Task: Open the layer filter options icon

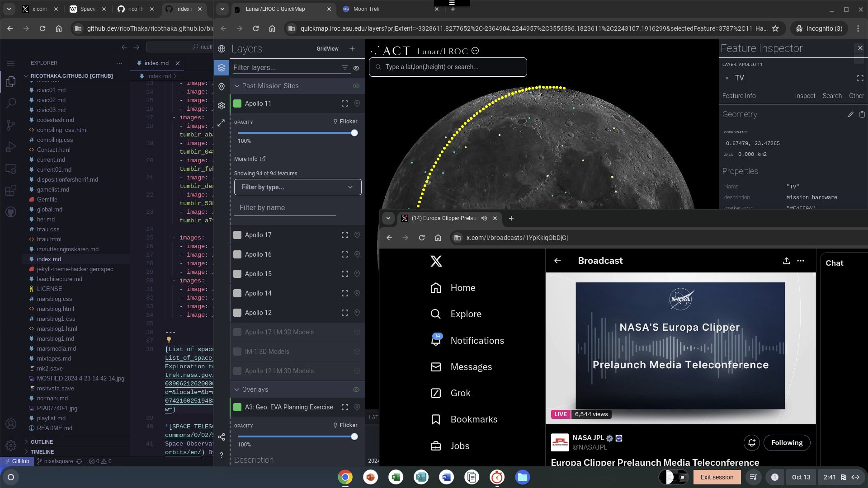Action: (345, 68)
